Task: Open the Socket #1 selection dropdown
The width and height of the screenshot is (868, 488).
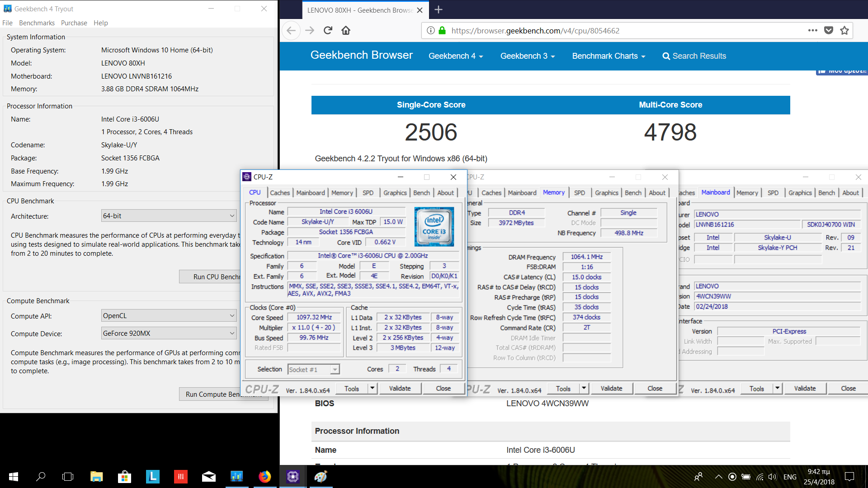Action: [x=314, y=370]
